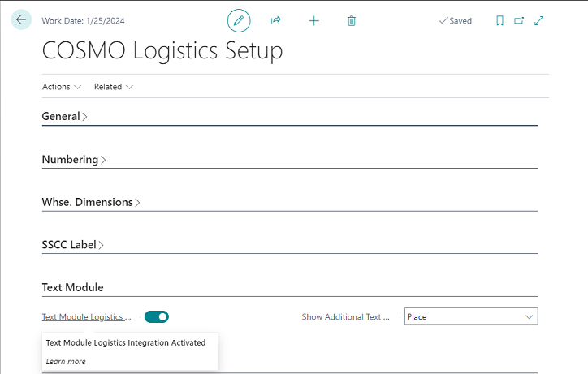Viewport: 588px width, 374px height.
Task: Open the Show Additional Text dropdown
Action: pos(471,316)
